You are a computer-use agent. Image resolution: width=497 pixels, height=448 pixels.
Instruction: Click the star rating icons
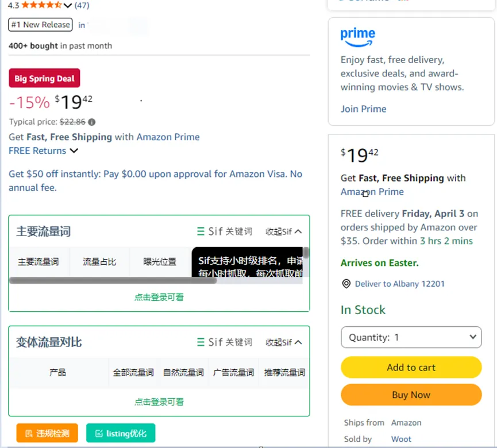pyautogui.click(x=41, y=5)
